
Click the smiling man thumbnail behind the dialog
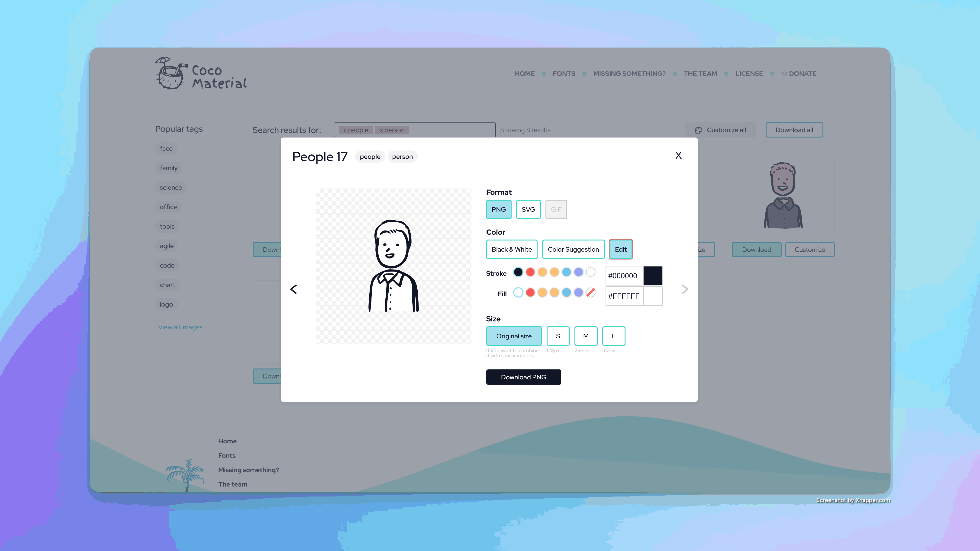click(783, 195)
